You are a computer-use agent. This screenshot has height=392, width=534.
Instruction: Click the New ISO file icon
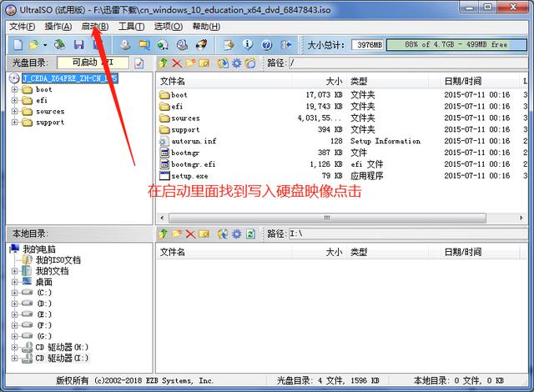click(x=18, y=44)
